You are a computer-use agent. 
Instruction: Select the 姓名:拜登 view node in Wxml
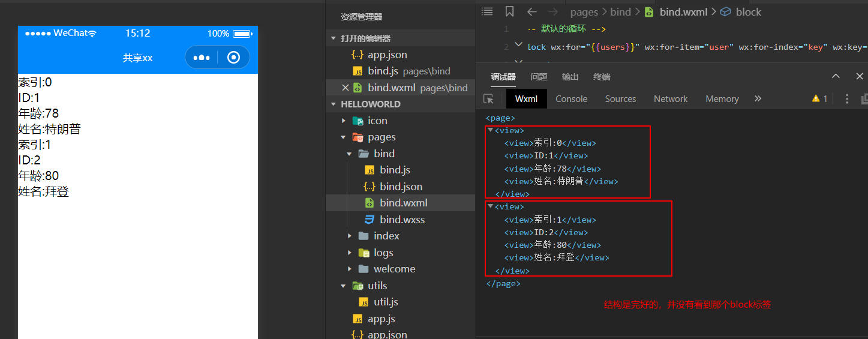557,257
